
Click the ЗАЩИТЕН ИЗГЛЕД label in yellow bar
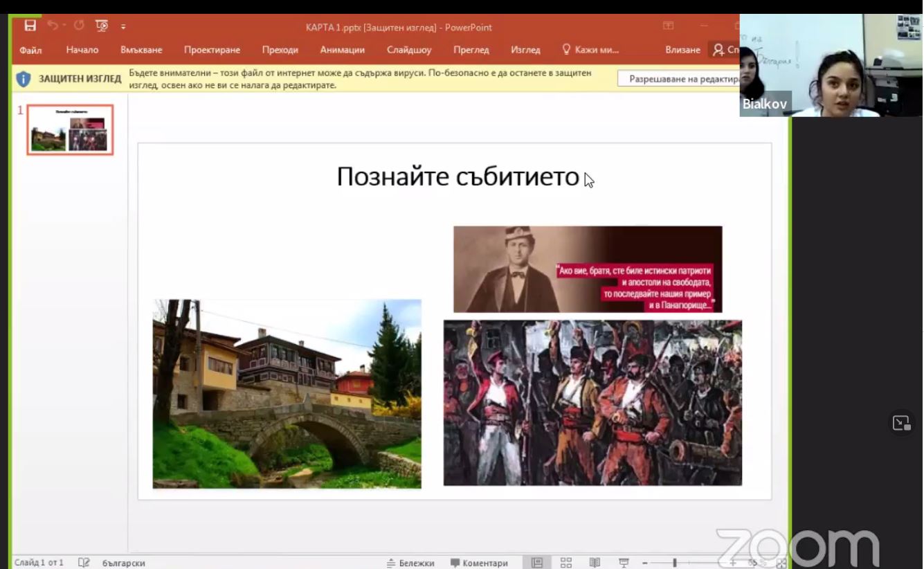[80, 79]
